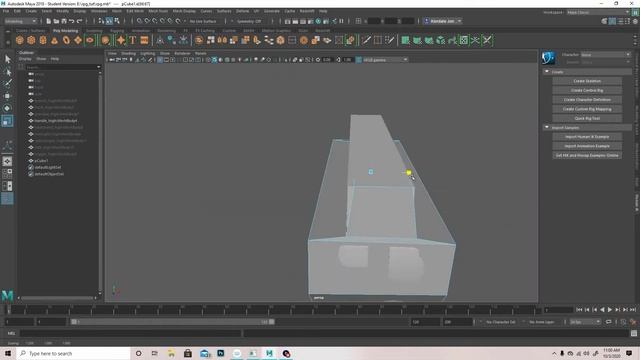Click the polygon Type text shelf icon
Screen dimensions: 640x360
(x=133, y=40)
